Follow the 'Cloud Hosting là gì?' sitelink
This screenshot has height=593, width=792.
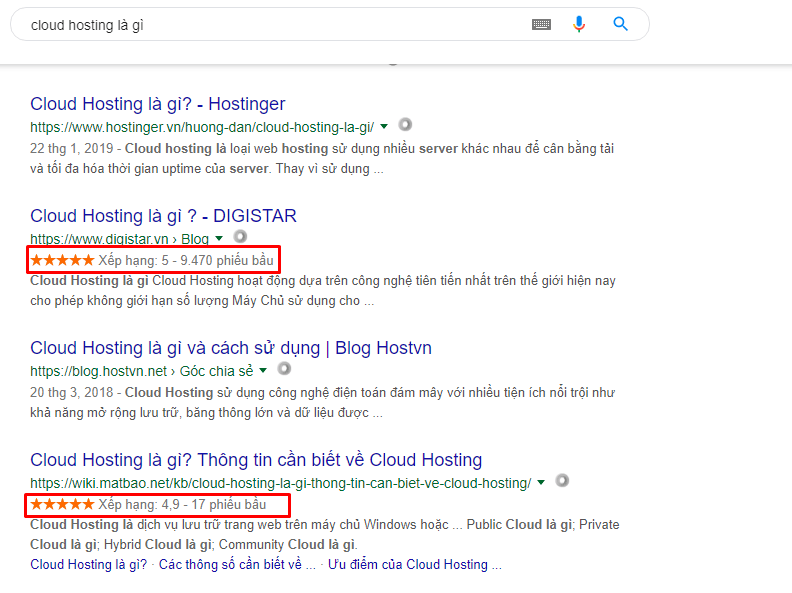point(88,564)
